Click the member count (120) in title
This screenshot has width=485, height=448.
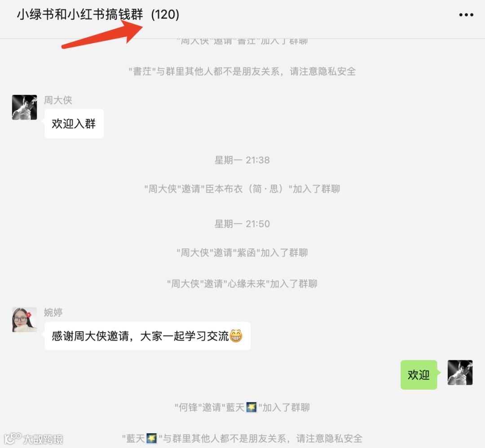(x=165, y=14)
